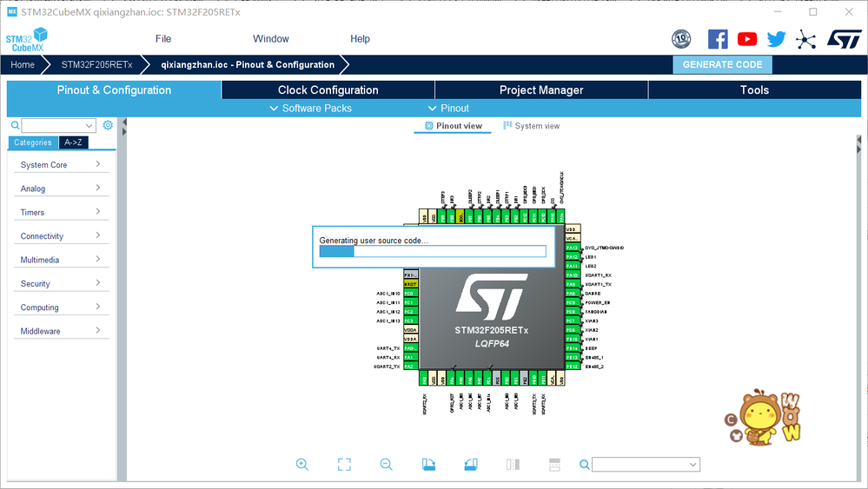
Task: Select pin PA2 labeled USART2_TX
Action: [410, 367]
